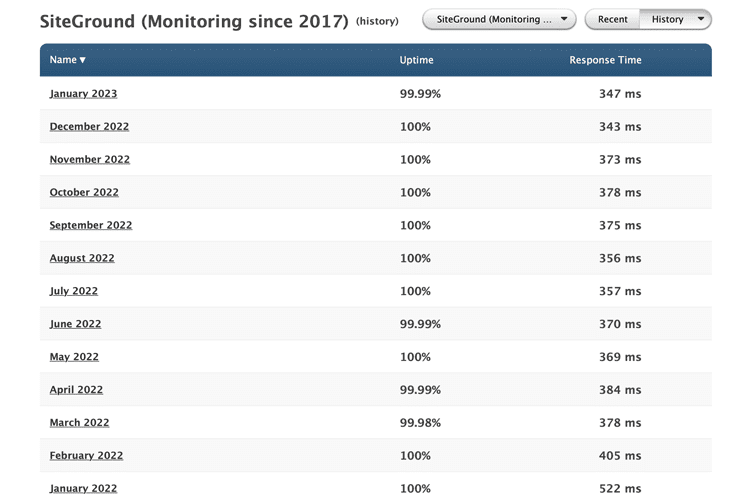Expand the History dropdown arrow
Image resolution: width=750 pixels, height=500 pixels.
pyautogui.click(x=701, y=19)
